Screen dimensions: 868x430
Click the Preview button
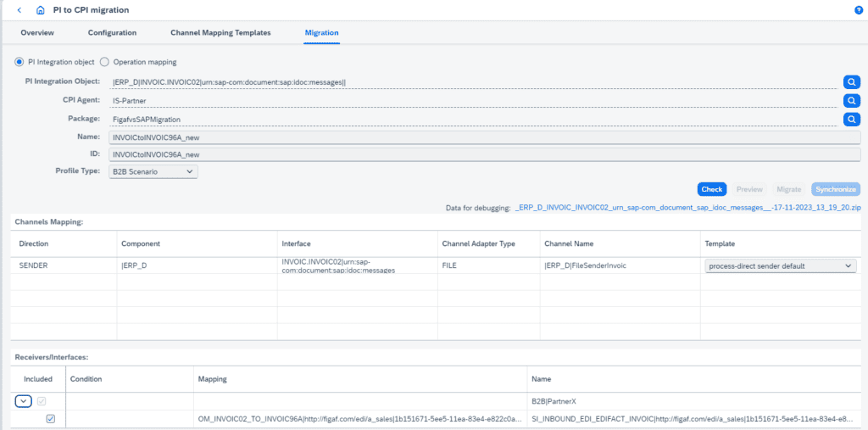click(x=749, y=189)
